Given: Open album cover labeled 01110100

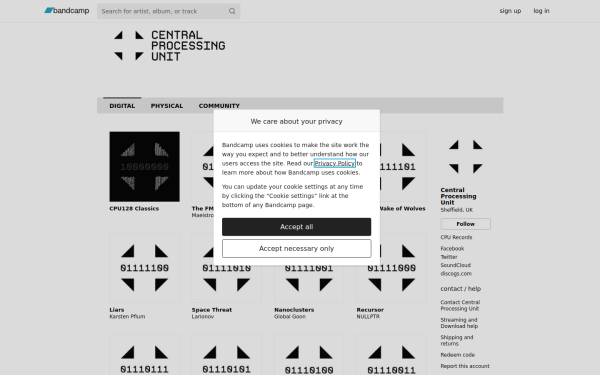Looking at the screenshot, I should pyautogui.click(x=309, y=355).
